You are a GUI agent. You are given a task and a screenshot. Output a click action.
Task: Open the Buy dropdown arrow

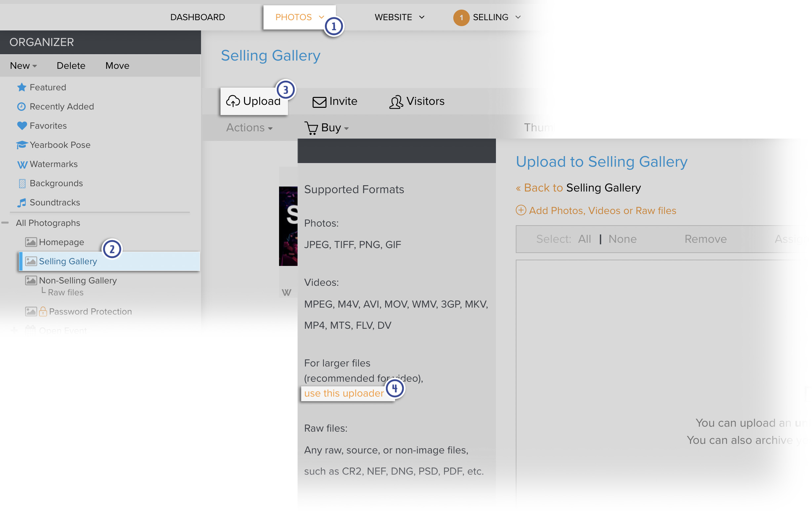tap(346, 129)
